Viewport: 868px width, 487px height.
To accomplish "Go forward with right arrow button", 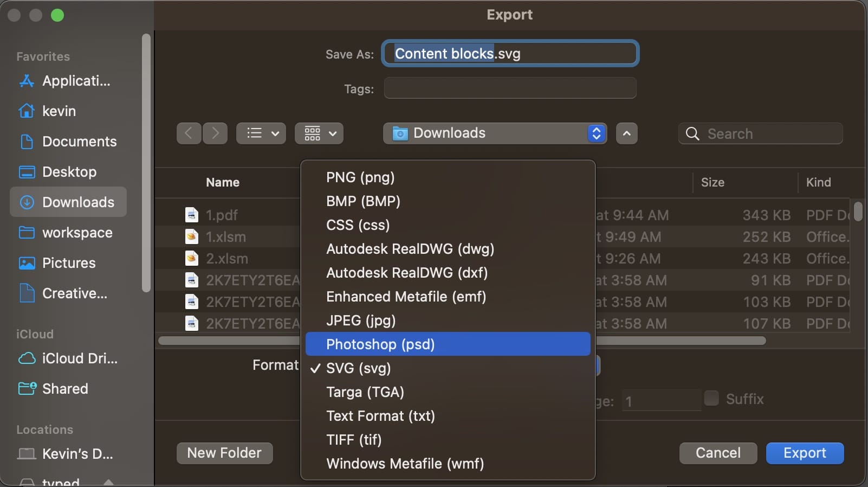I will click(215, 133).
